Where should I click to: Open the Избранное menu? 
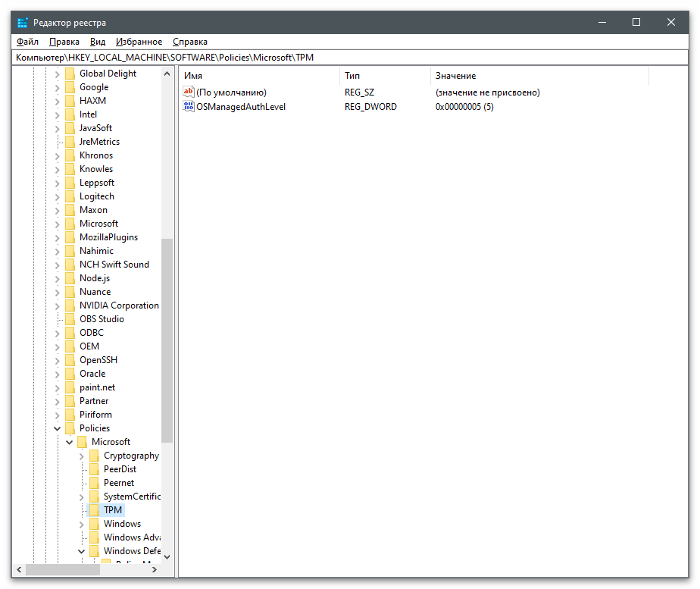coord(139,42)
